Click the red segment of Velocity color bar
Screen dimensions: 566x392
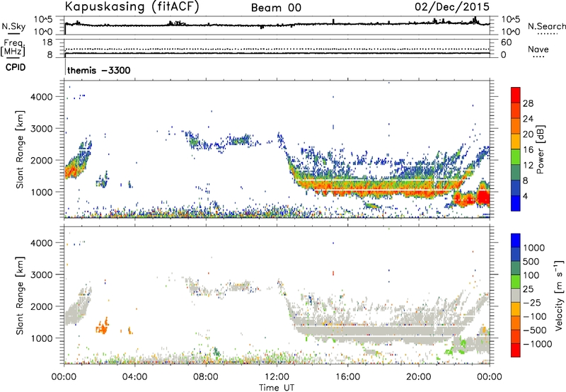tap(516, 350)
